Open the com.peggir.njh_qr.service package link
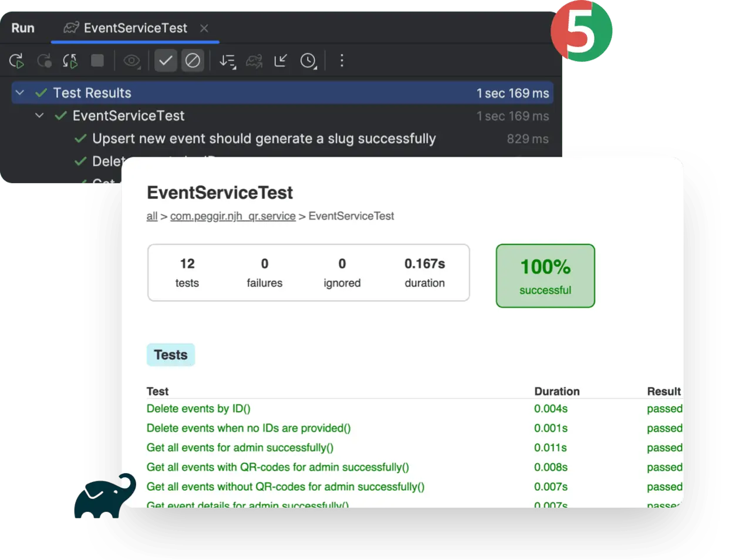Image resolution: width=736 pixels, height=560 pixels. tap(233, 216)
